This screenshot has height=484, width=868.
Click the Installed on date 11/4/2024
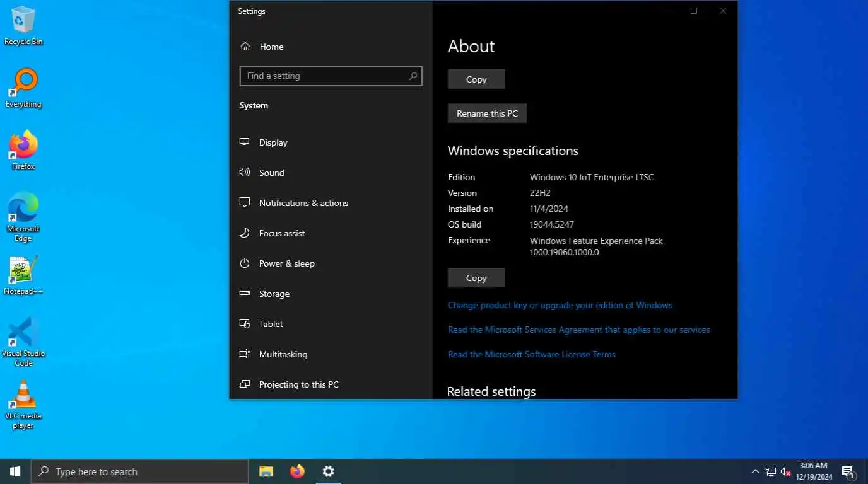pos(549,209)
